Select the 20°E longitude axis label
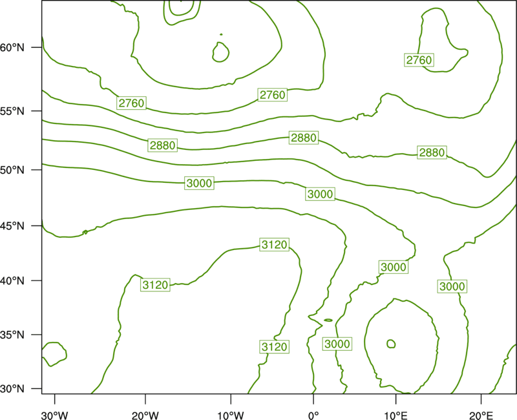This screenshot has width=517, height=420. tap(481, 415)
